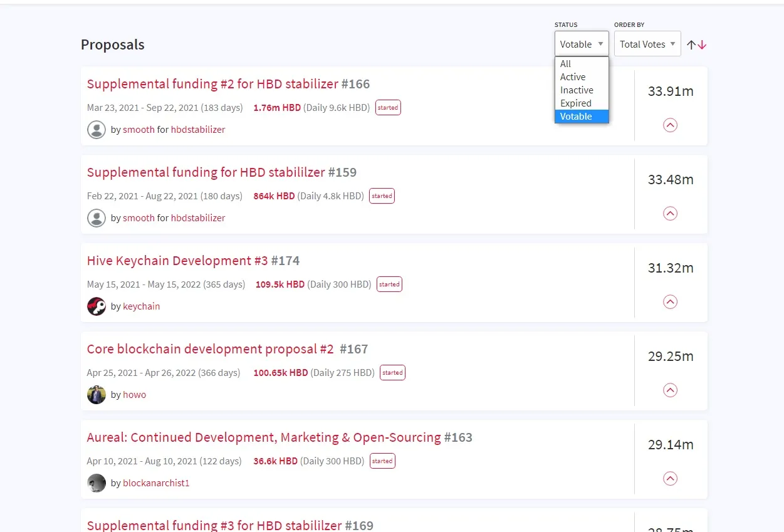Visit howo's profile link

pos(135,395)
